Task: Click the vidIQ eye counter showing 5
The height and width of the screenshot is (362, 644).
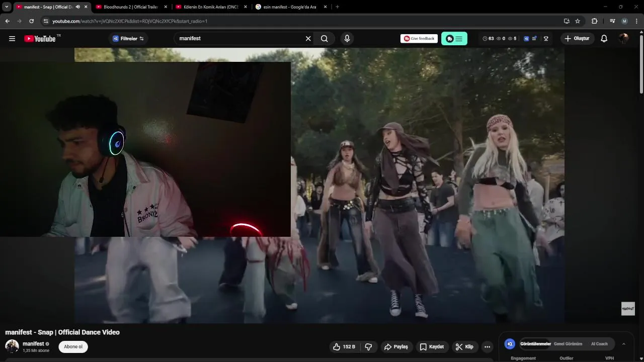Action: click(512, 39)
